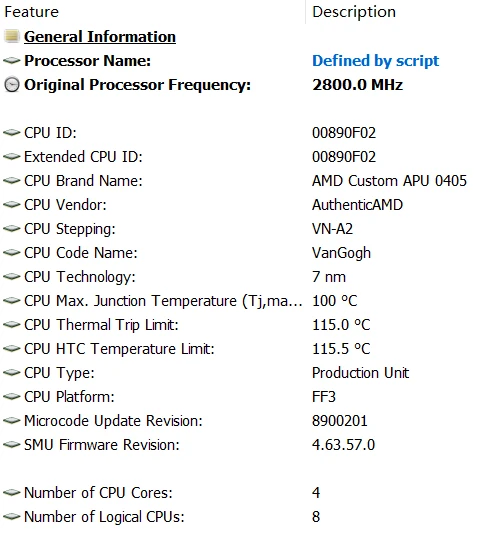Open the General Information heading
Screen dimensions: 479x547
point(100,37)
